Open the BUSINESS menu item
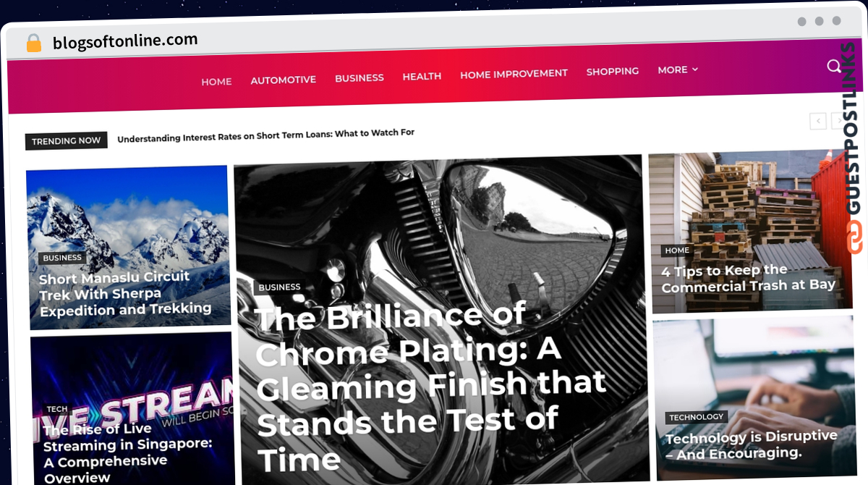The width and height of the screenshot is (868, 485). (x=359, y=77)
